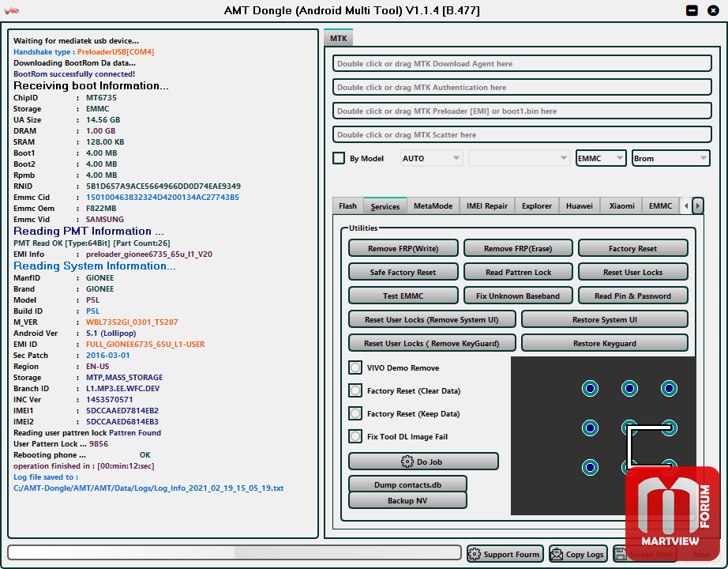
Task: Close the AMT Dongle window
Action: 713,10
